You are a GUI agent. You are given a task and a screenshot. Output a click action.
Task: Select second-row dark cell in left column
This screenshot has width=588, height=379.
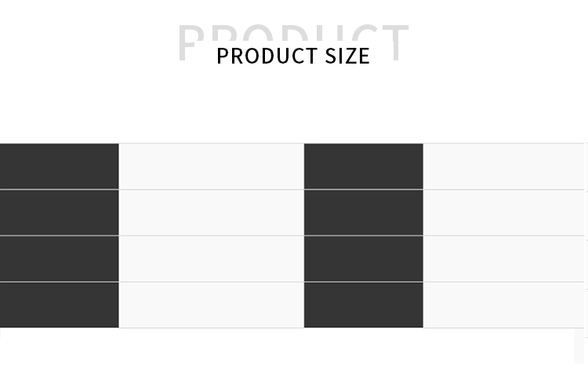[x=59, y=213]
